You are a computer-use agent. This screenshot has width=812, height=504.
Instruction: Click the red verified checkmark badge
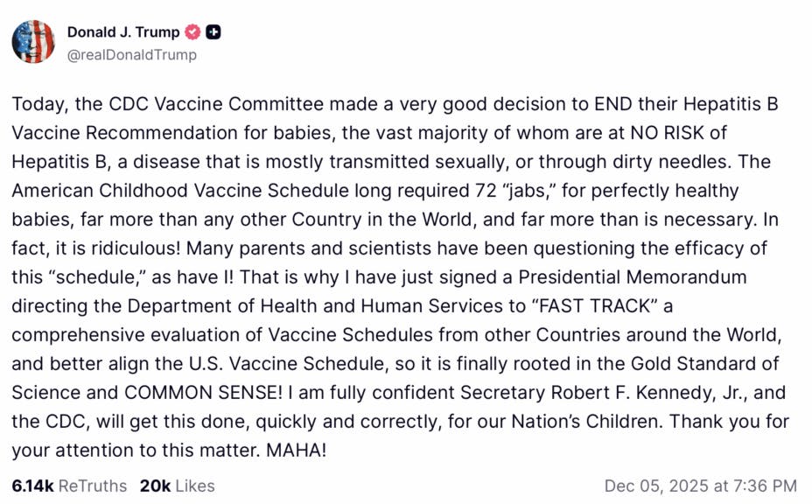pos(192,32)
